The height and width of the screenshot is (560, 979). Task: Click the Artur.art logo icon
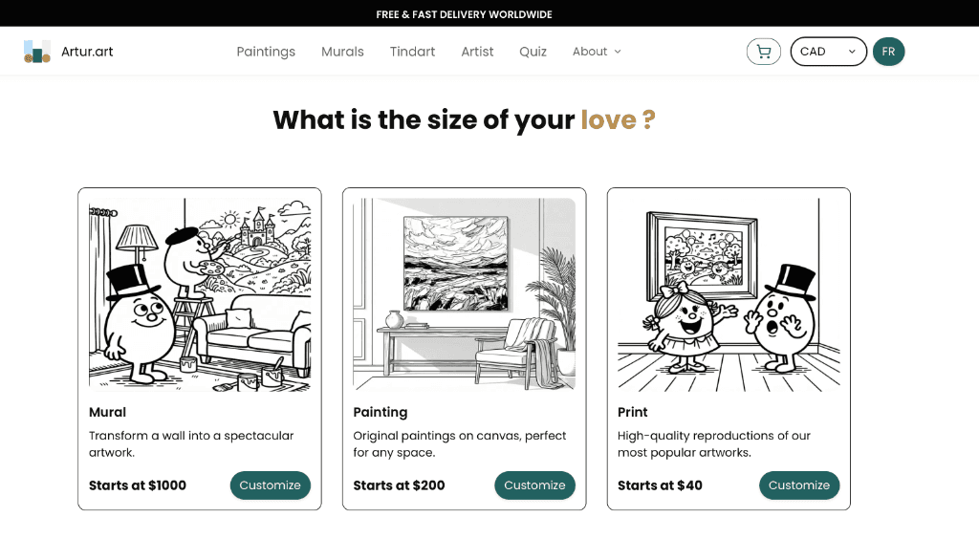click(x=37, y=52)
